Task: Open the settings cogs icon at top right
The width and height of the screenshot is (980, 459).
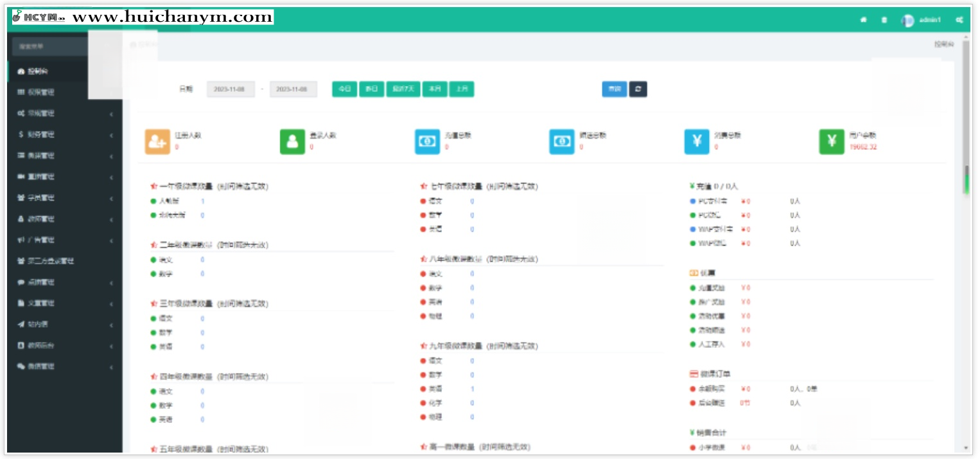Action: click(959, 20)
